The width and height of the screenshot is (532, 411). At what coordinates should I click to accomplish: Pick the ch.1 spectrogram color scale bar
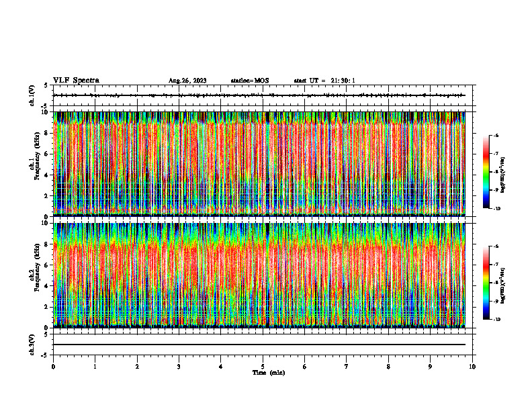486,172
